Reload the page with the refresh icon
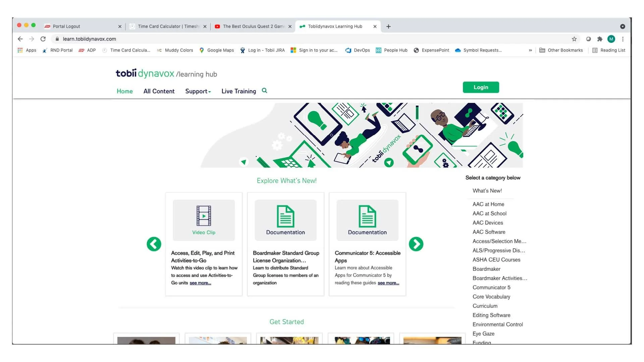644x362 pixels. (x=43, y=39)
